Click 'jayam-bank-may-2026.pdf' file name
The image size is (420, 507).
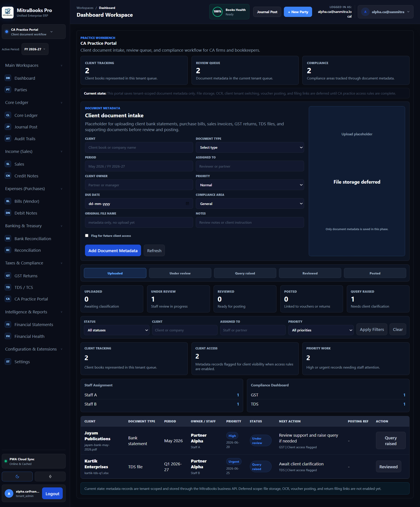point(97,447)
